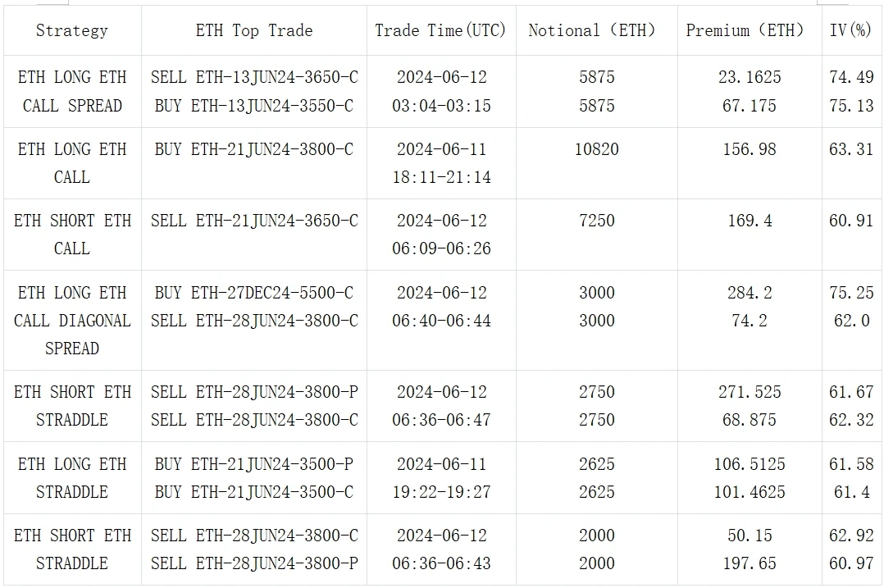Click the IV(%) column header
Image resolution: width=884 pixels, height=588 pixels.
tap(851, 30)
